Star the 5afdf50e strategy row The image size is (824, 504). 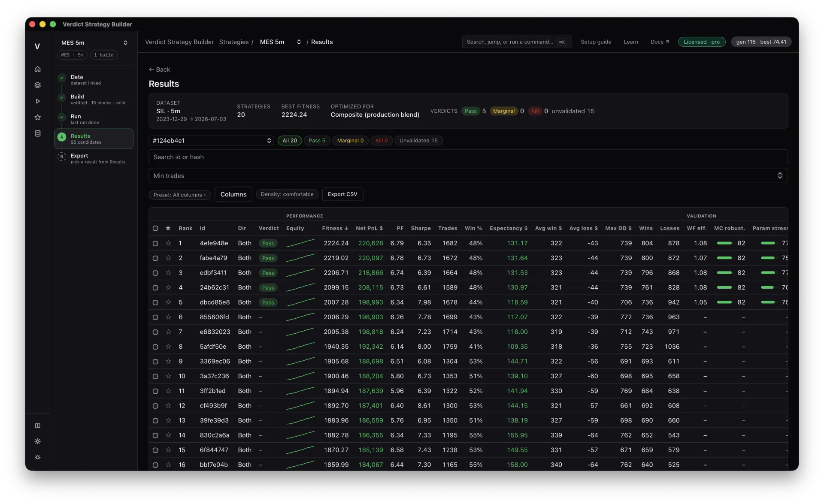168,347
